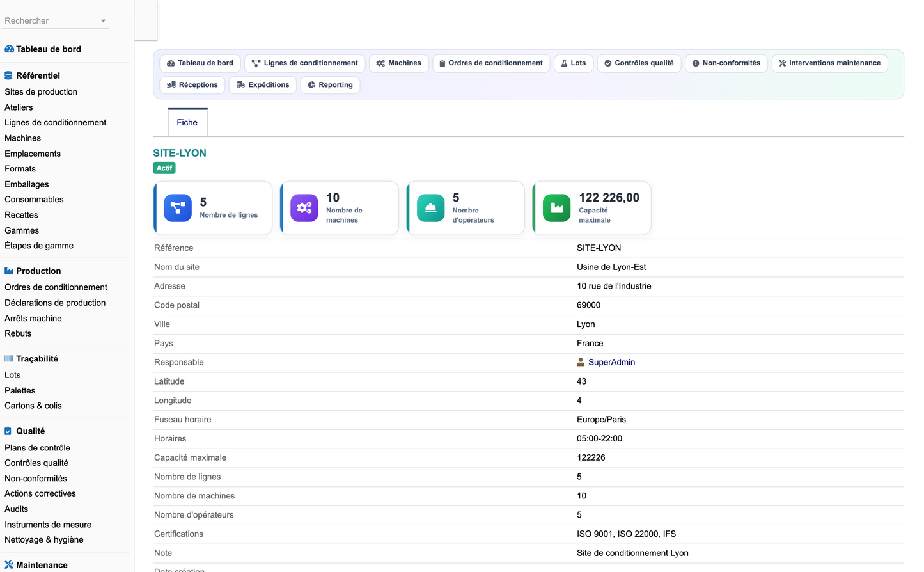Click the Référentiel database icon
The image size is (924, 572).
[8, 75]
